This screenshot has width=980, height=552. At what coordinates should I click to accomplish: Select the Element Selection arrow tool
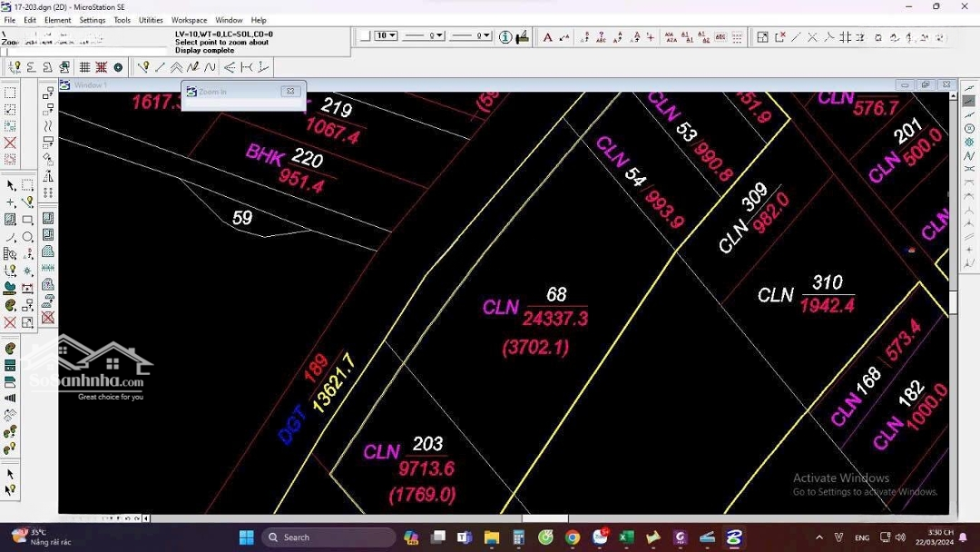point(10,185)
